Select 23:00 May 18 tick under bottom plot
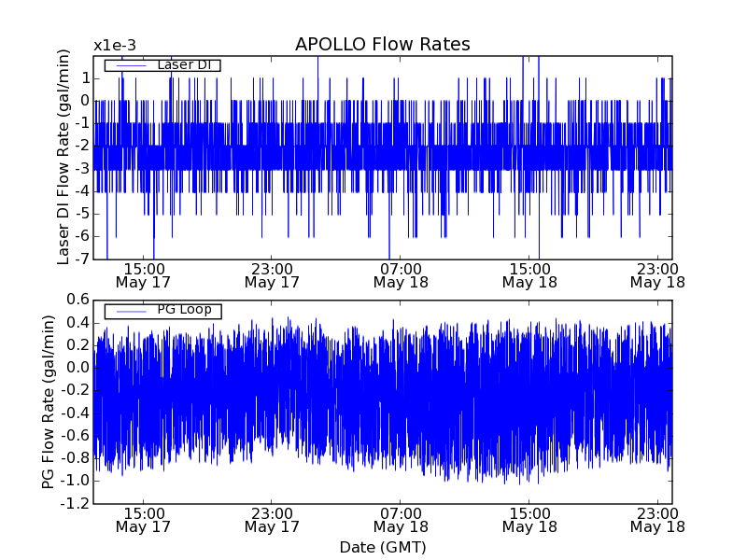The image size is (747, 560). pyautogui.click(x=658, y=520)
